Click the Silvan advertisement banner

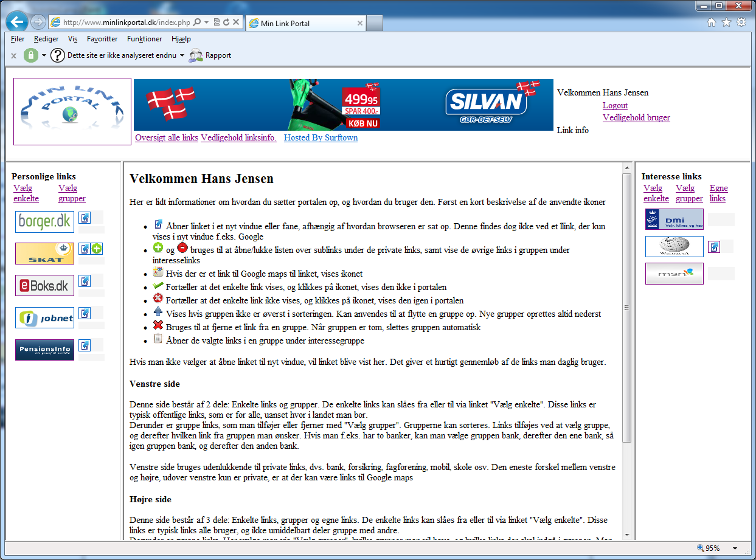click(x=343, y=105)
